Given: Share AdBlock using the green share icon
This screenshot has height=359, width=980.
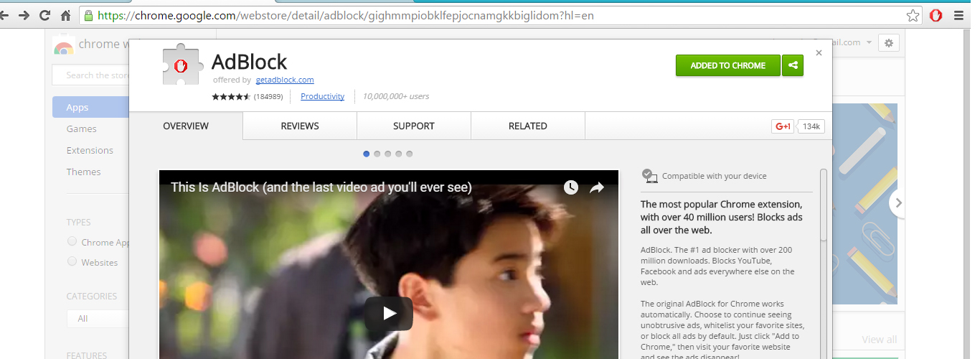Looking at the screenshot, I should 793,65.
